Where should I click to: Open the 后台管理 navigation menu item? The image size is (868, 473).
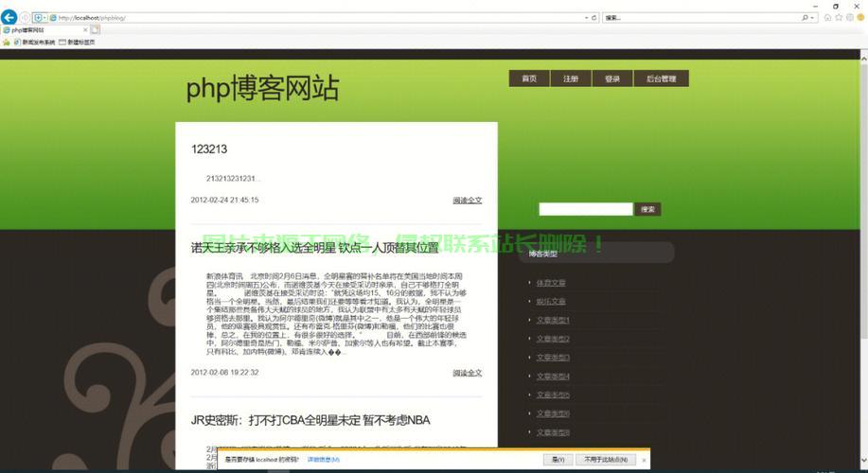pyautogui.click(x=661, y=79)
